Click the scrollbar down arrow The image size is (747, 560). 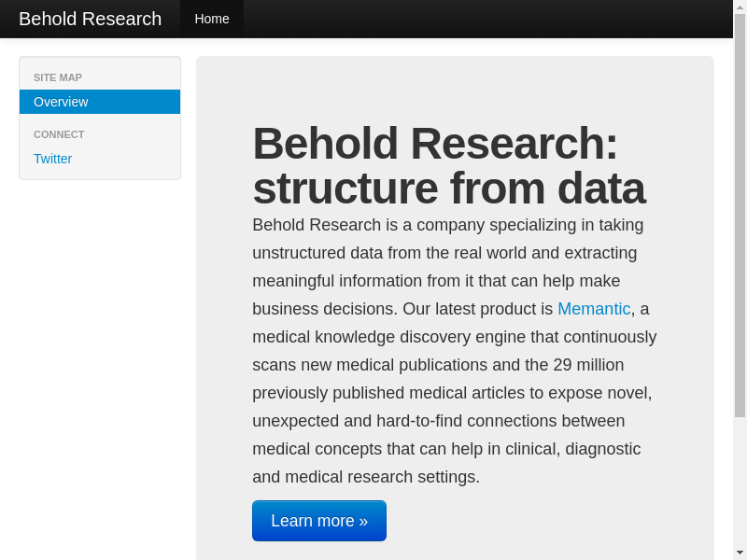pyautogui.click(x=740, y=553)
